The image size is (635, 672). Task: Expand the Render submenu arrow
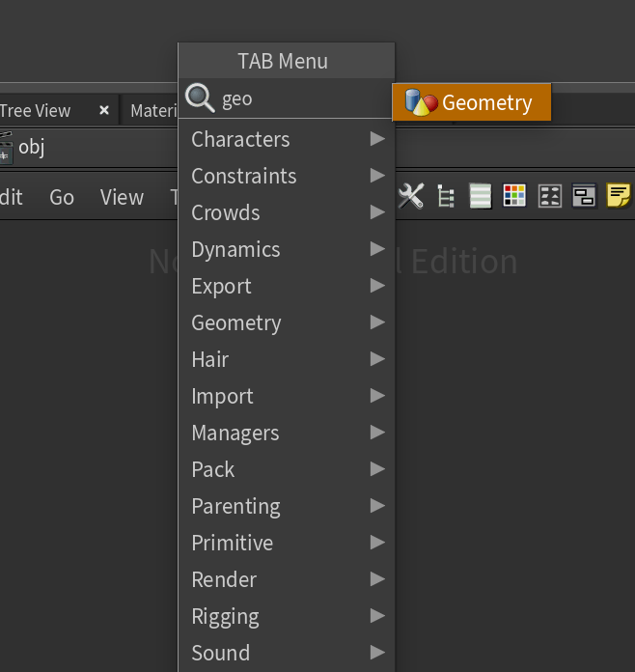377,579
